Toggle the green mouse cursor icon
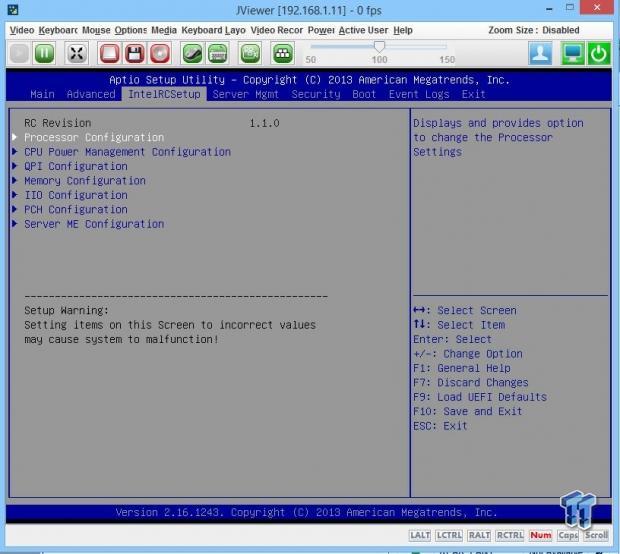620x554 pixels. (x=192, y=53)
